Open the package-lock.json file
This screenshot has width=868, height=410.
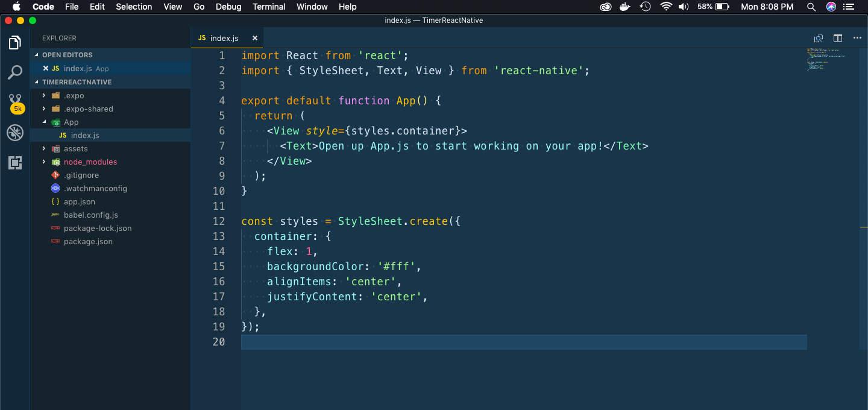pyautogui.click(x=110, y=228)
